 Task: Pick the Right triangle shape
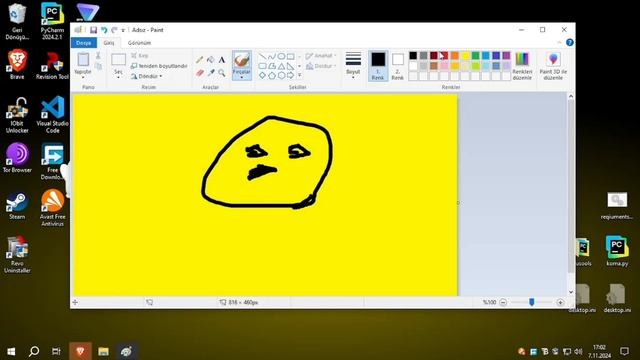coord(291,66)
